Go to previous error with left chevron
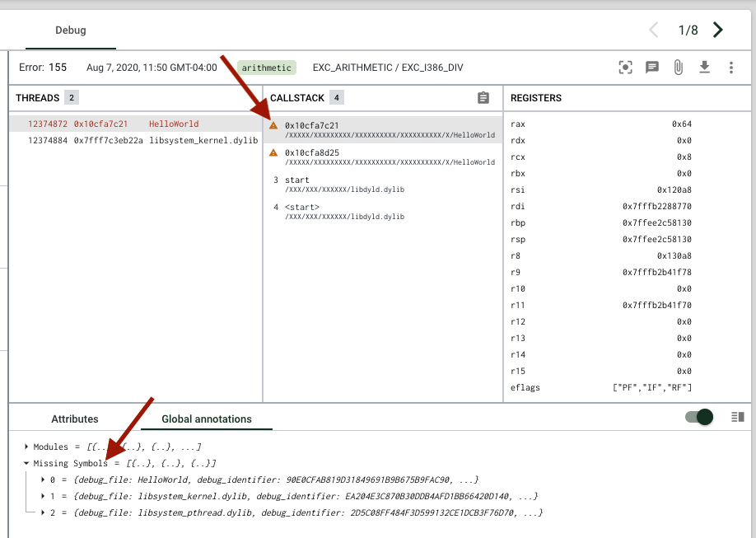 point(654,30)
